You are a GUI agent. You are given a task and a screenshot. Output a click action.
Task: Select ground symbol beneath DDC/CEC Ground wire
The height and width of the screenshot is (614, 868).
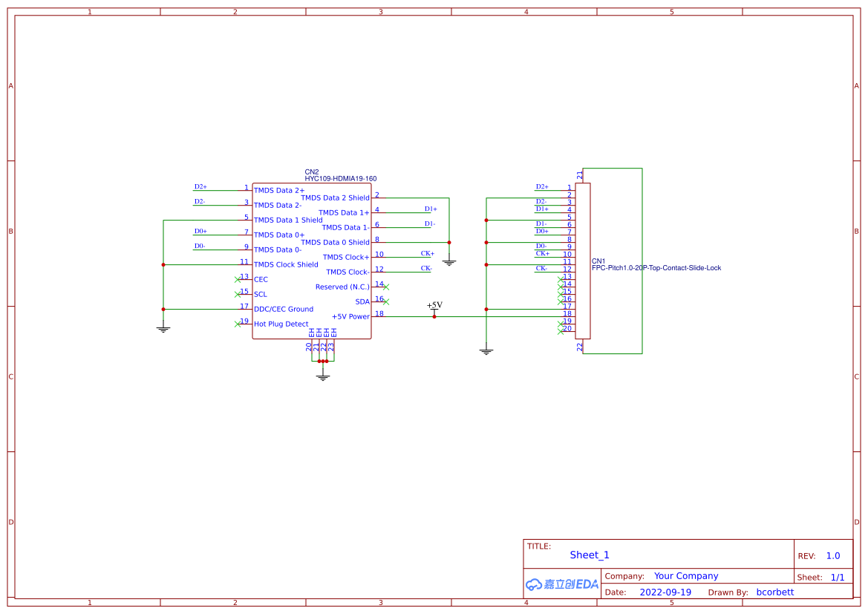point(163,327)
